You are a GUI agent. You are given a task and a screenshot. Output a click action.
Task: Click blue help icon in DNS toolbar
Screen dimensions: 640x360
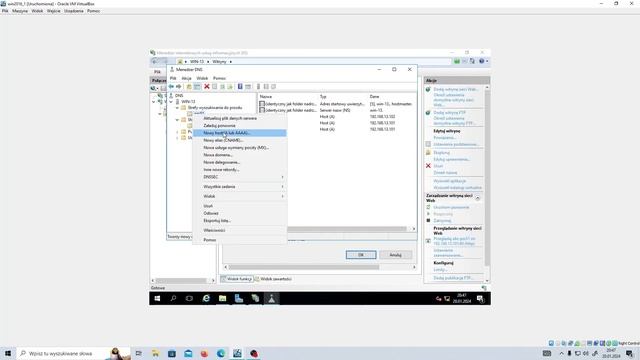tap(240, 87)
